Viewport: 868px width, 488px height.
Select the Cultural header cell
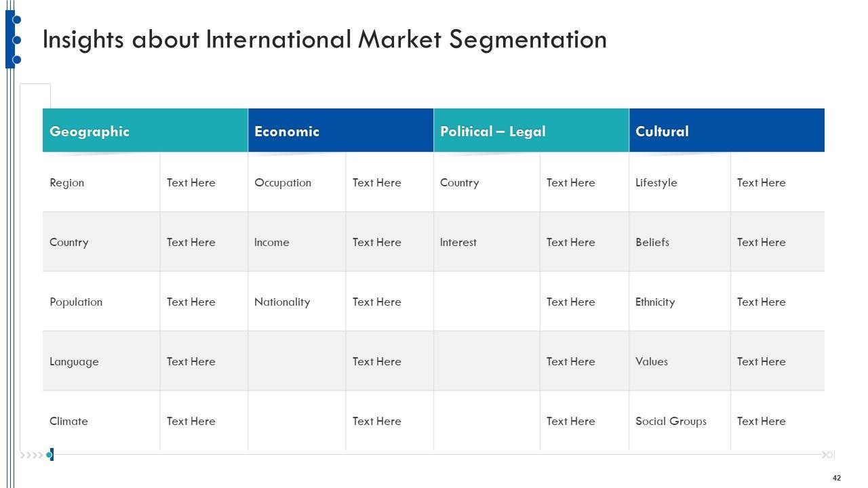(662, 131)
